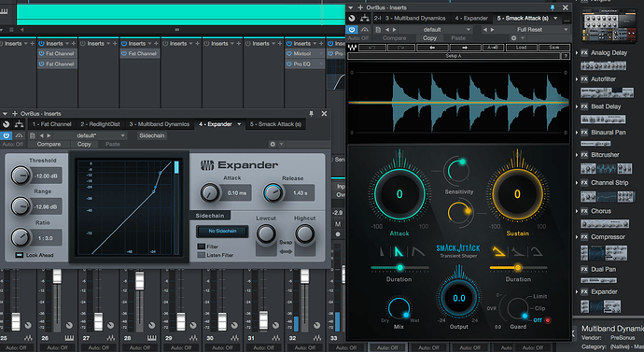Click the Waves logo in Smack Attack toolbar
644x352 pixels.
pos(353,48)
